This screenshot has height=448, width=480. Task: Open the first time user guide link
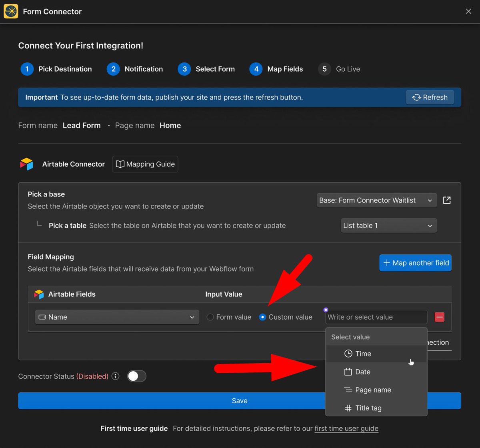tap(346, 428)
